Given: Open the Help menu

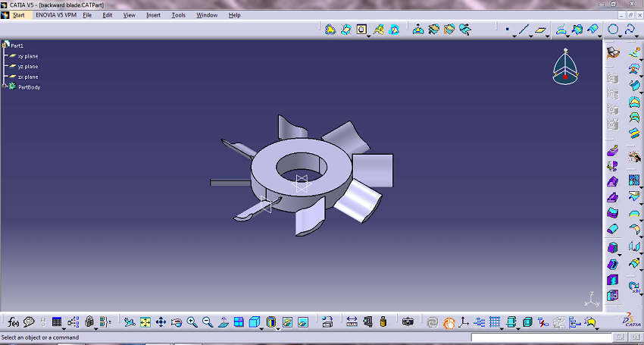Looking at the screenshot, I should click(x=235, y=15).
